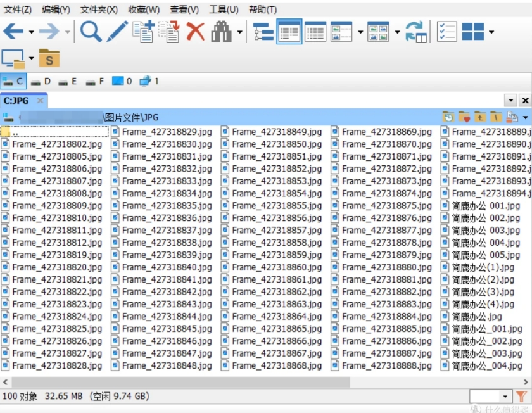Screen dimensions: 532x413
Task: Open the 帮助(T) menu
Action: (x=263, y=10)
